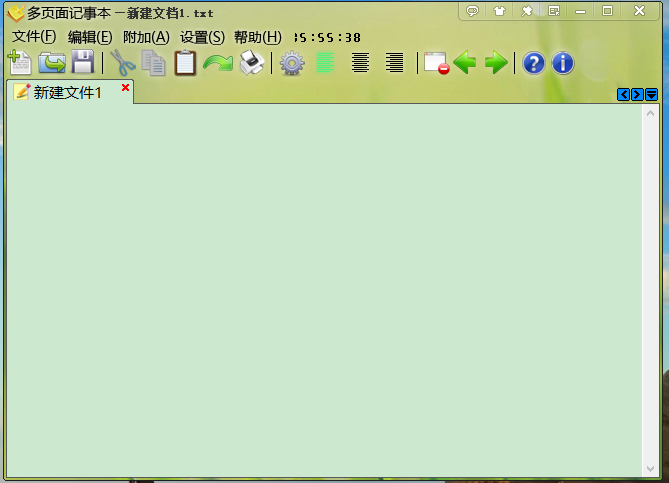Click the title bar list icon next to the pin
669x483 pixels.
click(554, 11)
